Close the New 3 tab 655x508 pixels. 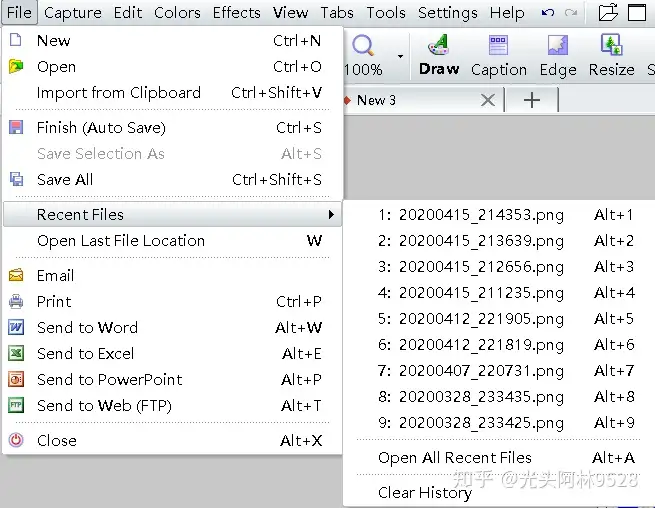pyautogui.click(x=487, y=100)
